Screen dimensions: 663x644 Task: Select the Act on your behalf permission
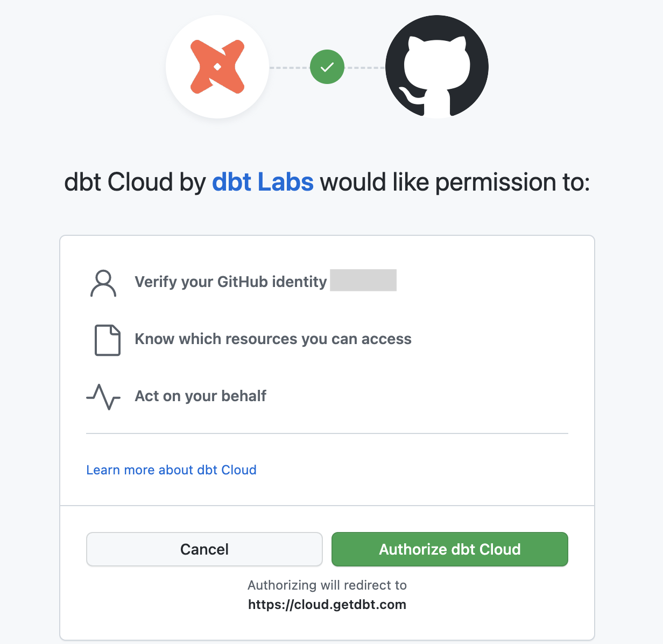200,396
